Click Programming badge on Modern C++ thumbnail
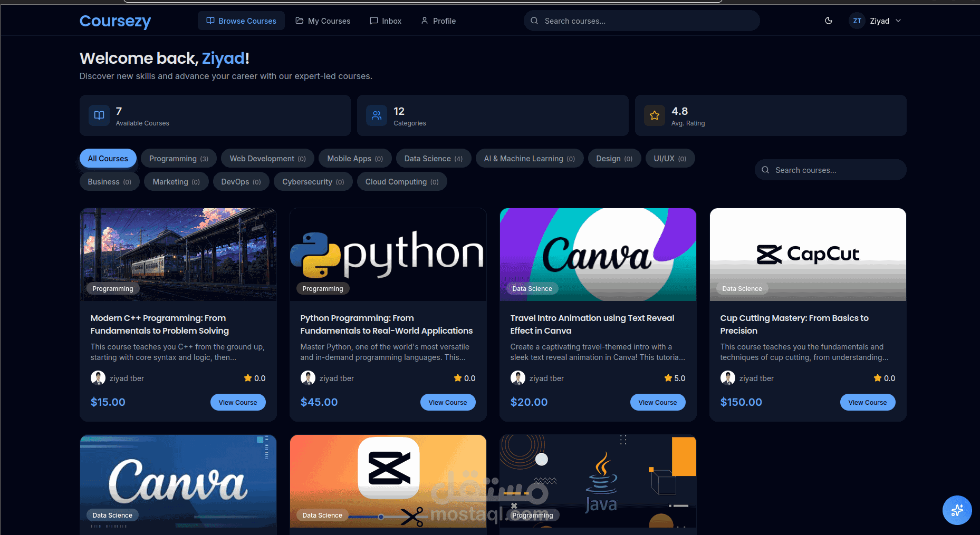Image resolution: width=980 pixels, height=535 pixels. pos(113,288)
